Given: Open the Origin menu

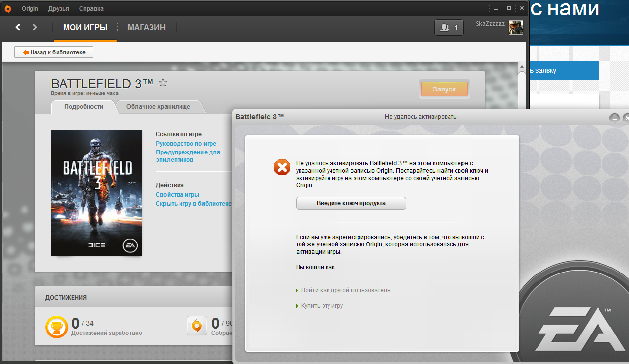Looking at the screenshot, I should click(x=30, y=9).
